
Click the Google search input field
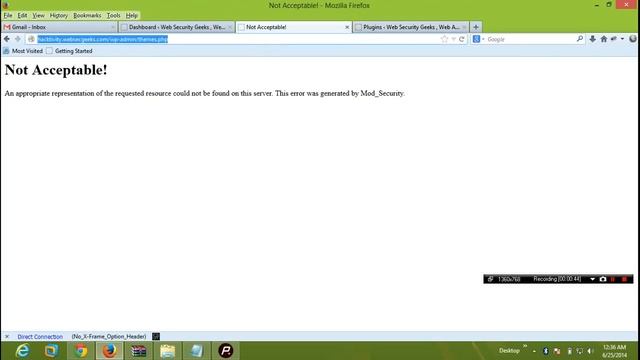click(x=531, y=39)
